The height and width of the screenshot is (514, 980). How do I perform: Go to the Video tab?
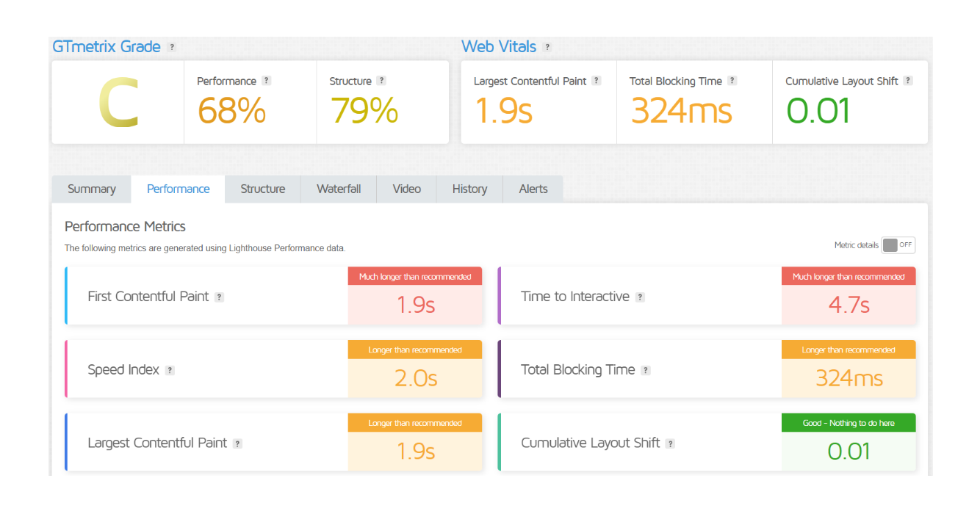point(406,189)
